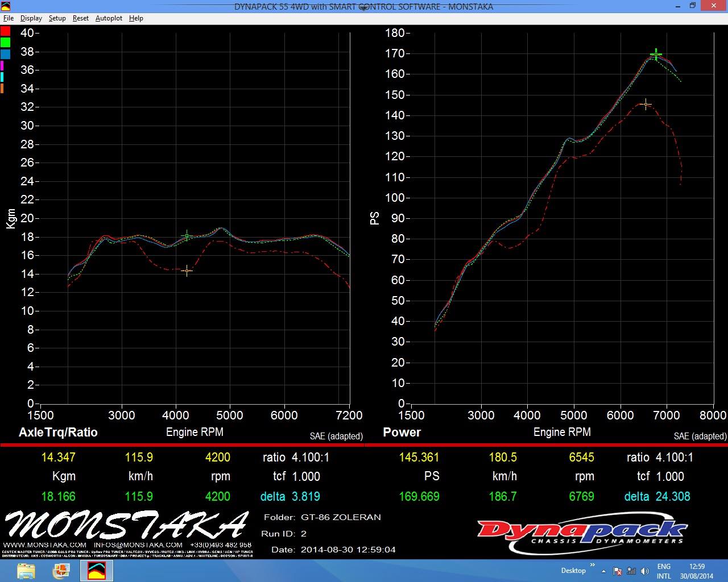728x582 pixels.
Task: Show hidden system tray icons
Action: click(603, 571)
